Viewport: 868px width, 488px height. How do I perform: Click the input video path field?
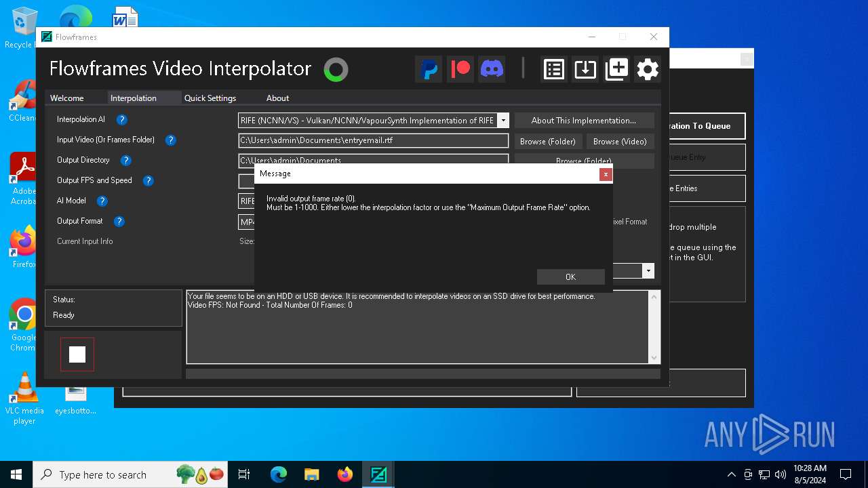click(x=374, y=140)
